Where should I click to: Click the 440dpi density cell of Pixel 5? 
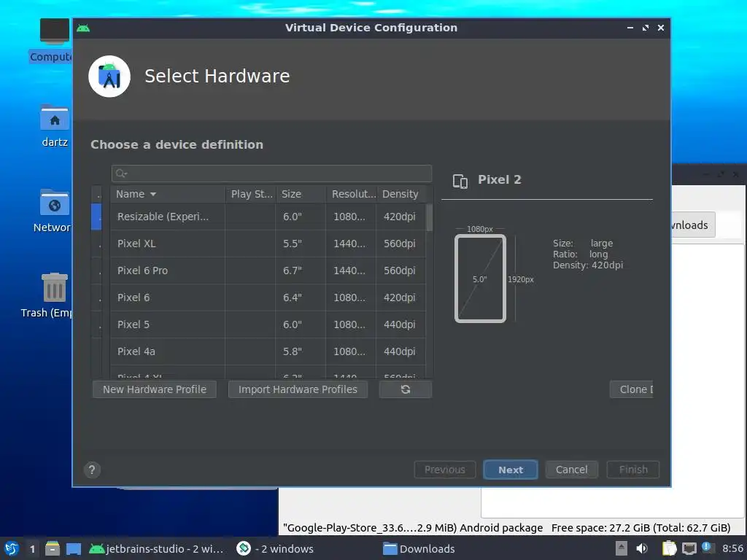[x=400, y=324]
